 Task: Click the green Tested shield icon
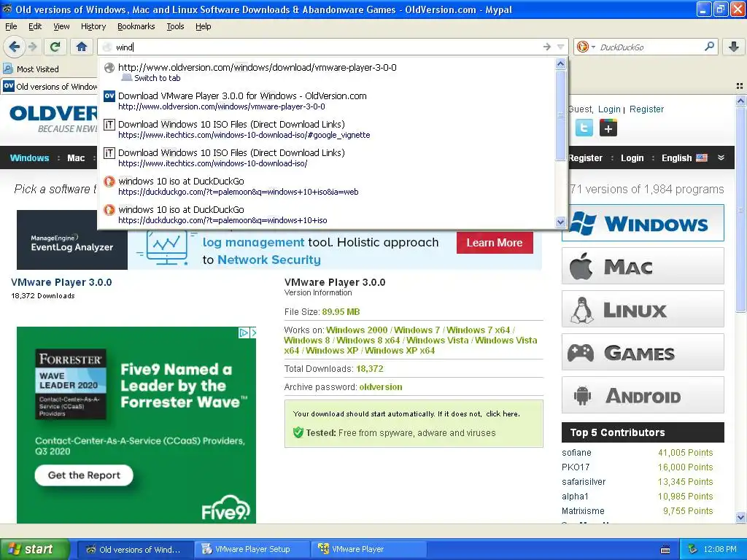[x=298, y=432]
